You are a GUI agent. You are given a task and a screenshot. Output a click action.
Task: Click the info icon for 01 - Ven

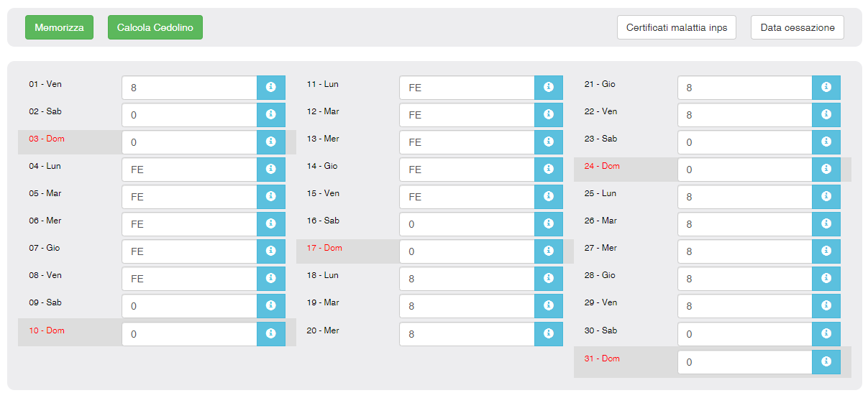click(x=270, y=88)
